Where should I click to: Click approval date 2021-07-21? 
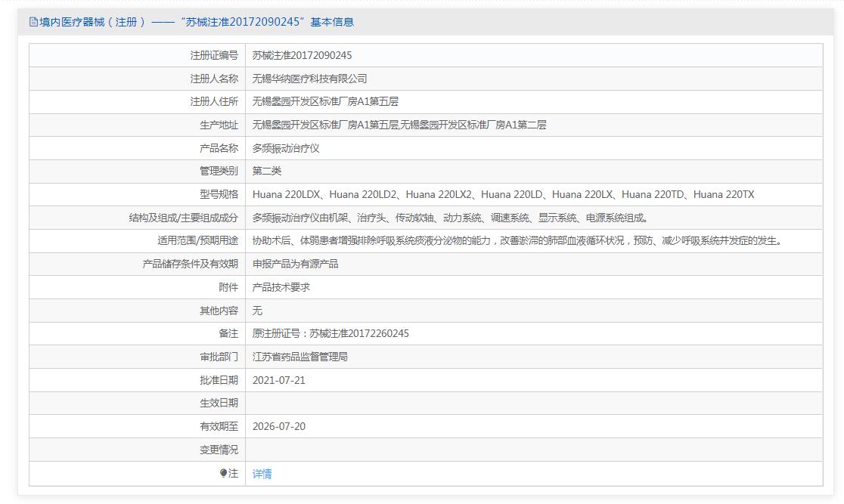[x=279, y=380]
